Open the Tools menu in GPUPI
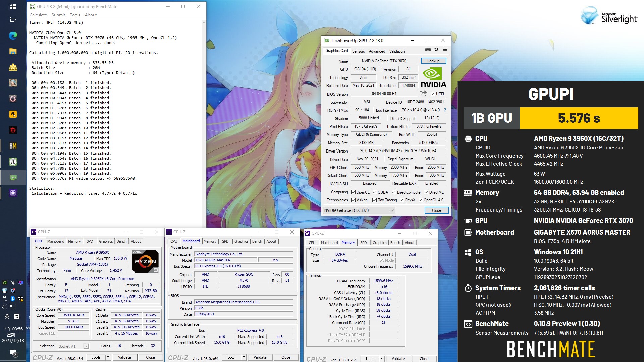 [x=75, y=15]
